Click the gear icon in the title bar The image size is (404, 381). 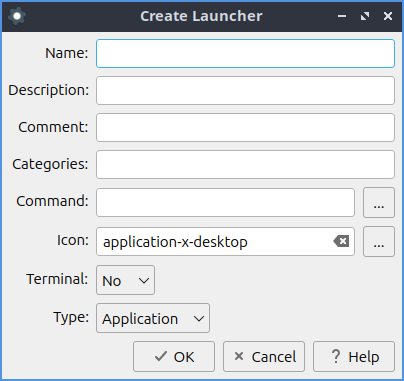(17, 16)
